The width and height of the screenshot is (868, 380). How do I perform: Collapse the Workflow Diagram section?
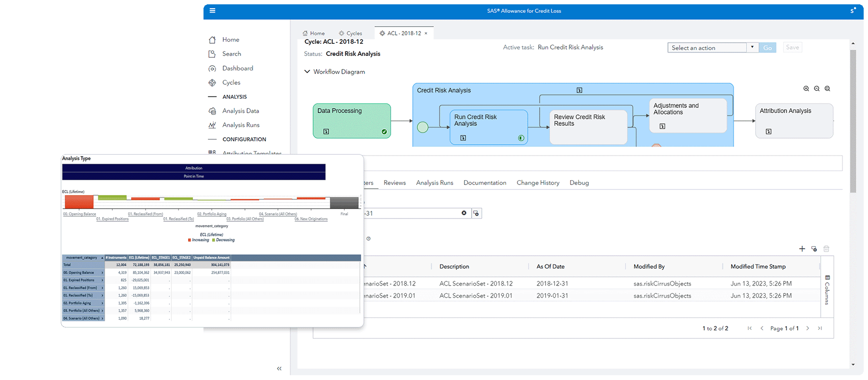[307, 72]
